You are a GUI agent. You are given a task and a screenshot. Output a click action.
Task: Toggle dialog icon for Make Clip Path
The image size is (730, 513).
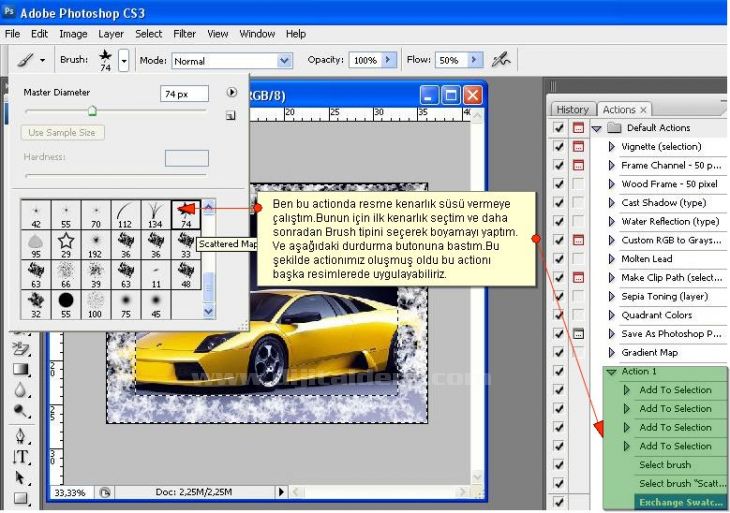pos(578,277)
